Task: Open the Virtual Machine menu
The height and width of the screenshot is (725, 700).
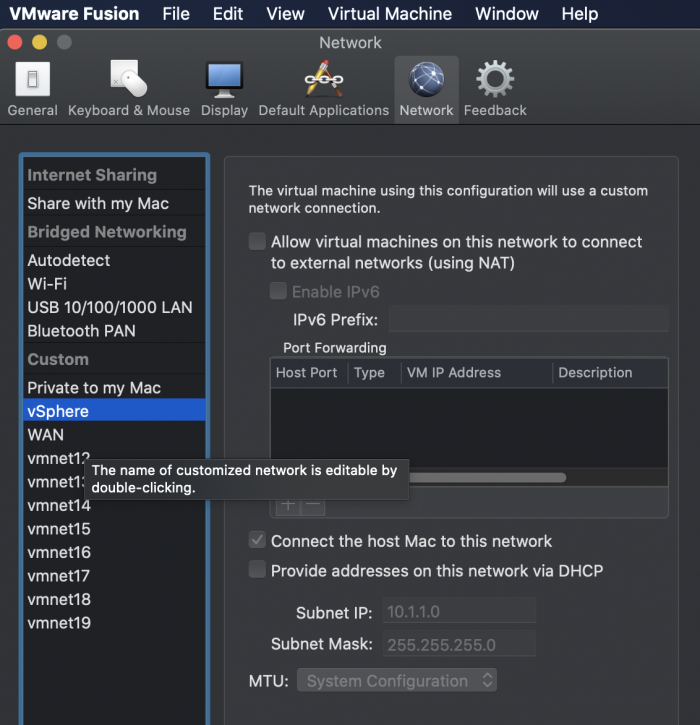Action: coord(390,14)
